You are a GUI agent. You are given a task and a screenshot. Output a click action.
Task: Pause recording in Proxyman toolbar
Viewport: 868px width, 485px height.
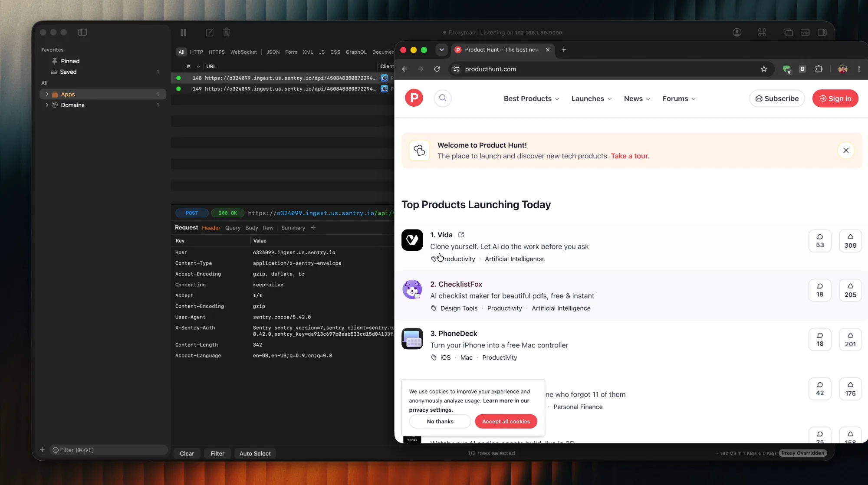(183, 33)
